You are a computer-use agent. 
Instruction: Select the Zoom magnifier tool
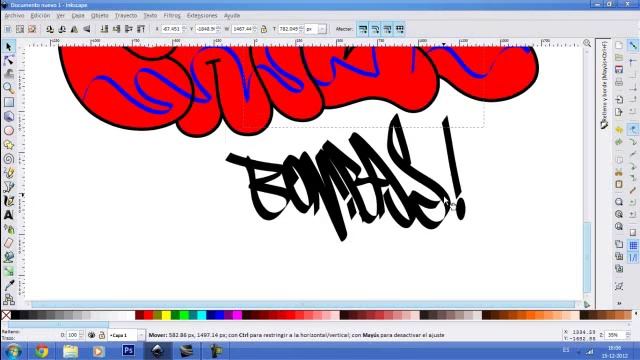click(x=9, y=88)
